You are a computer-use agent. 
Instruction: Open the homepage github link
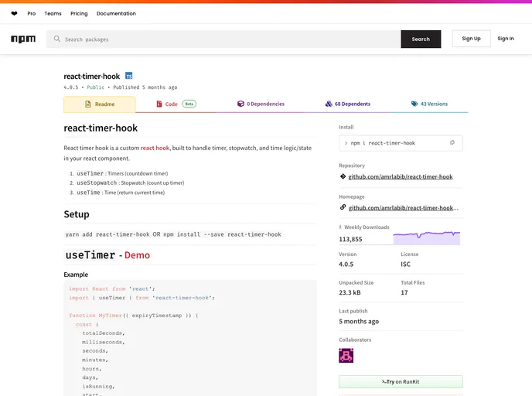(403, 208)
